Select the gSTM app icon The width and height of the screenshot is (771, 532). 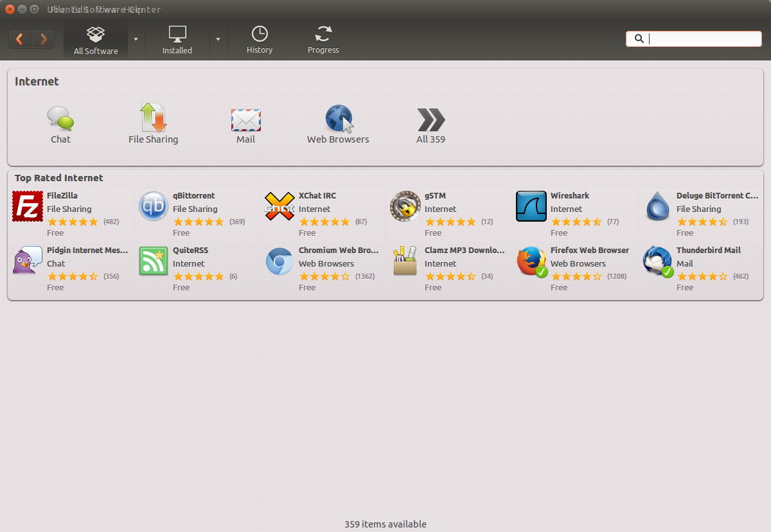405,206
